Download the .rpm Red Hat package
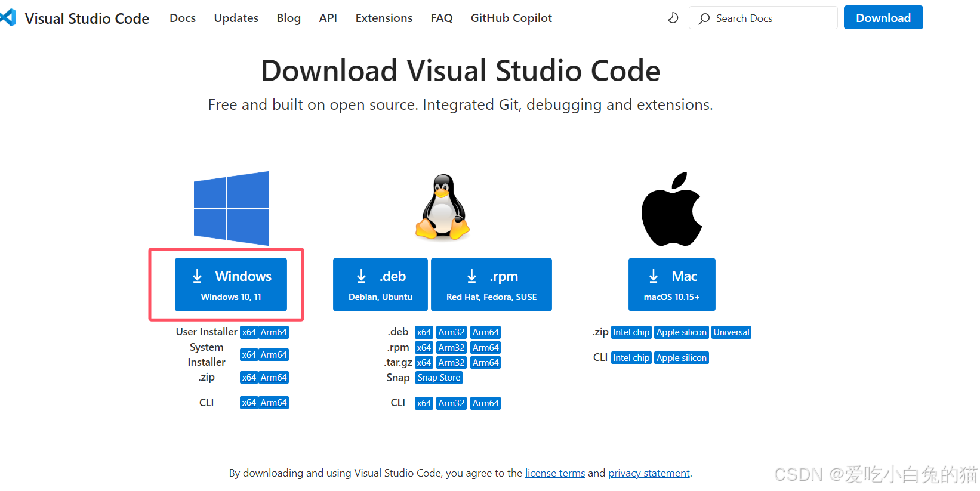 coord(491,285)
